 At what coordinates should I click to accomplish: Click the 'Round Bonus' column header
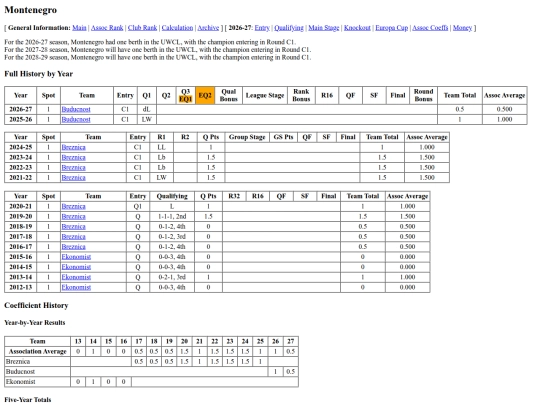tap(423, 95)
